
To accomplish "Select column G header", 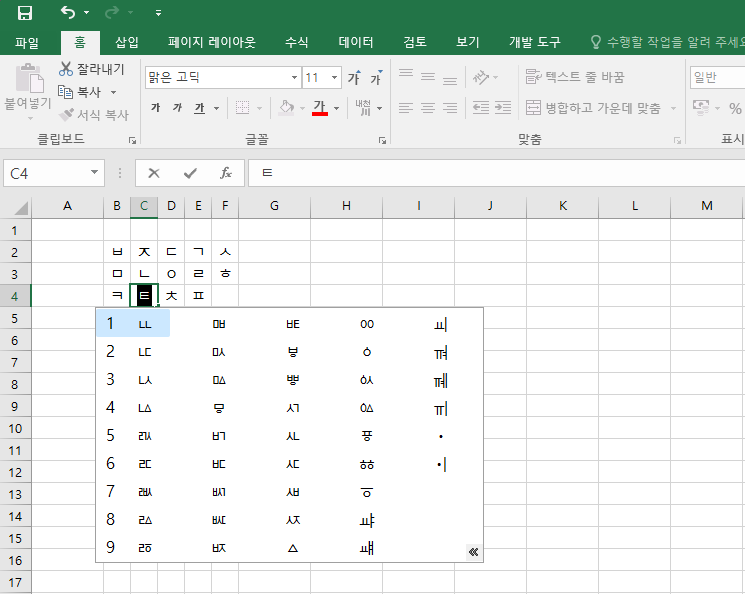I will click(x=274, y=206).
